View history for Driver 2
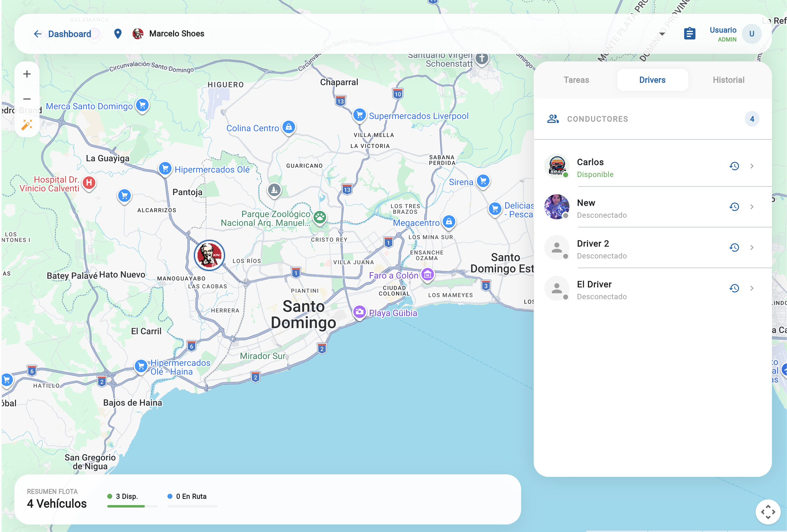The width and height of the screenshot is (787, 532). [734, 248]
